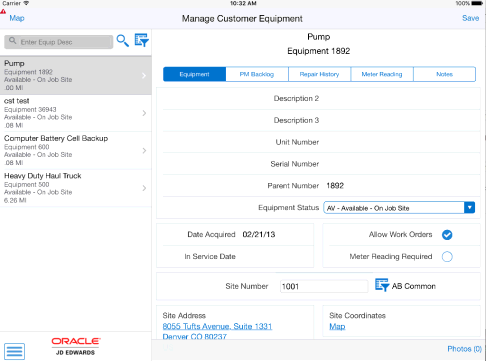Screen dimensions: 486x361
Task: Tap the Wi-Fi signal icon in status bar
Action: 26,3
